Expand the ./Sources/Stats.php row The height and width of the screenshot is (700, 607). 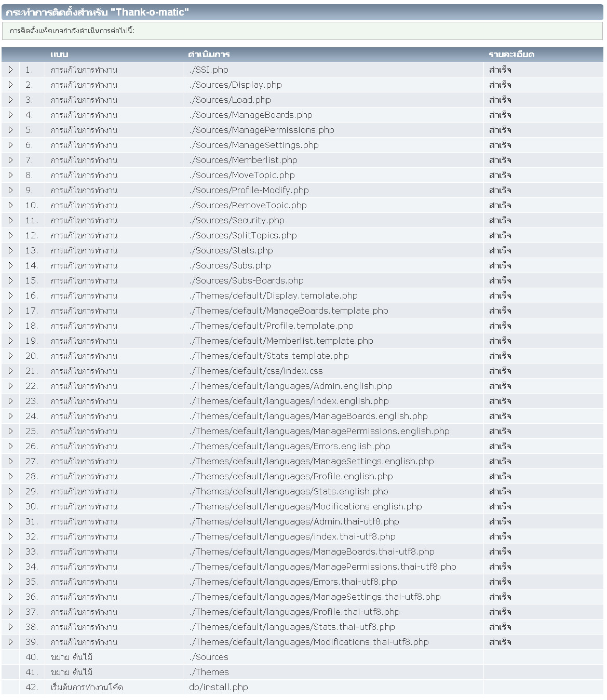coord(10,250)
